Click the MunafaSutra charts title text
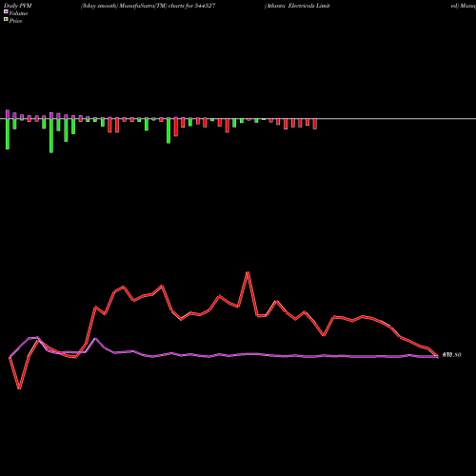476x476 pixels. pyautogui.click(x=149, y=6)
